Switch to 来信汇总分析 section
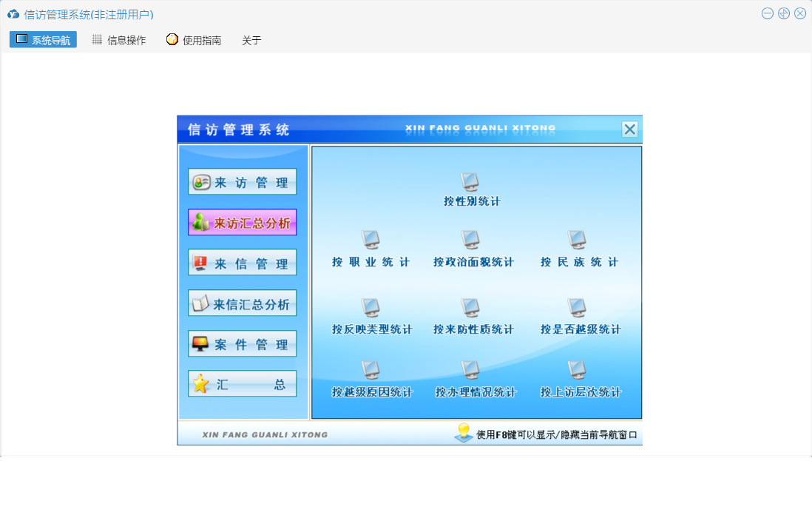The image size is (812, 532). click(243, 303)
